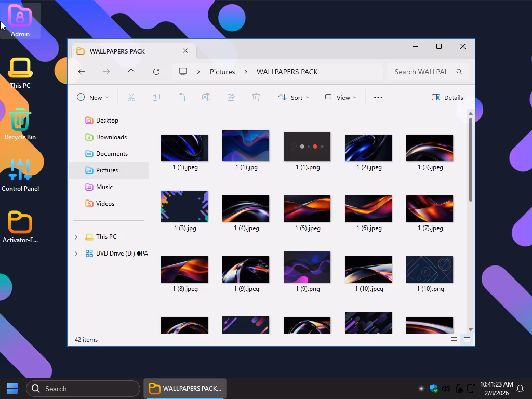Click the Windows Start button
Viewport: 532px width, 399px height.
tap(12, 388)
